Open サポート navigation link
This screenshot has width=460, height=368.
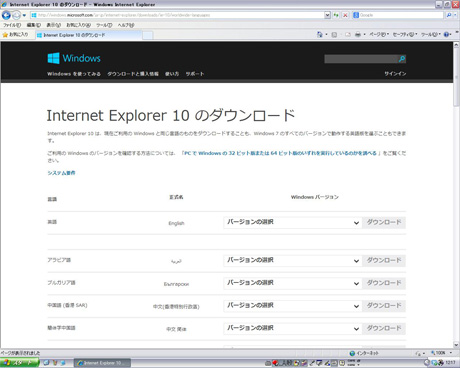(195, 74)
